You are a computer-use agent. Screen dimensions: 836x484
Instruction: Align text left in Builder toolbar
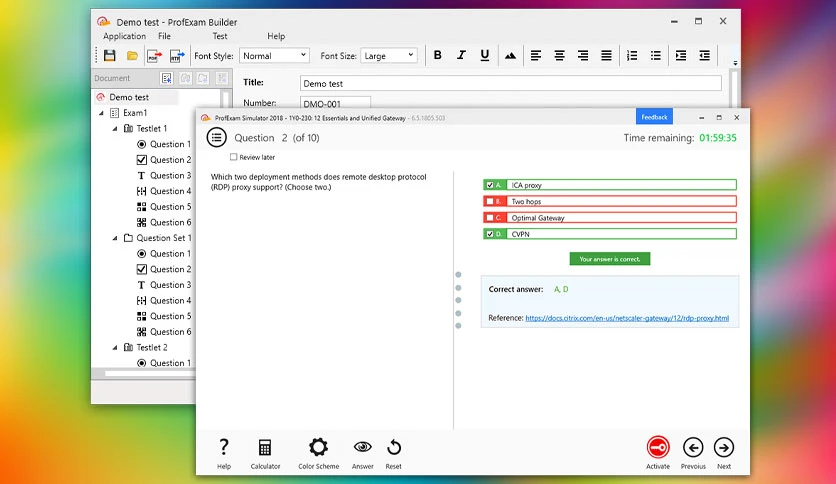click(536, 55)
